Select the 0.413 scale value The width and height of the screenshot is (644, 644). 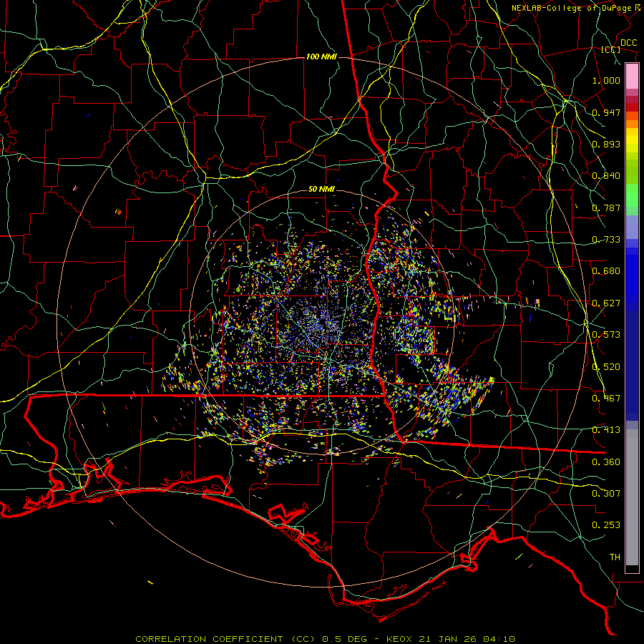point(606,430)
